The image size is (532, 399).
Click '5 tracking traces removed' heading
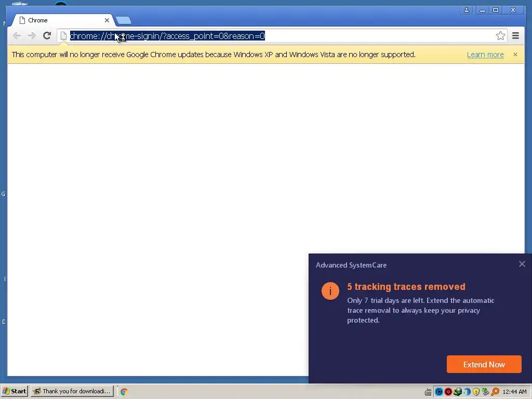click(x=406, y=287)
